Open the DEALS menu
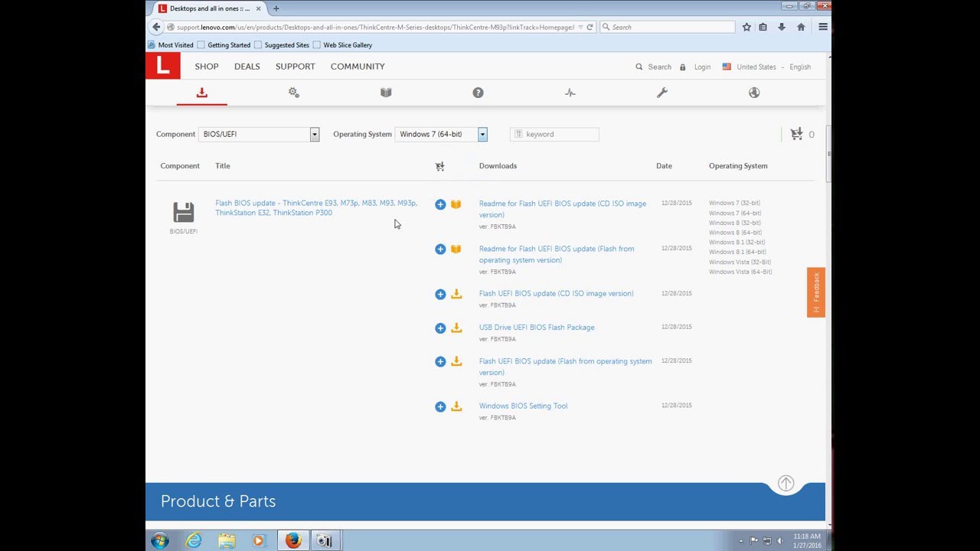 [247, 67]
